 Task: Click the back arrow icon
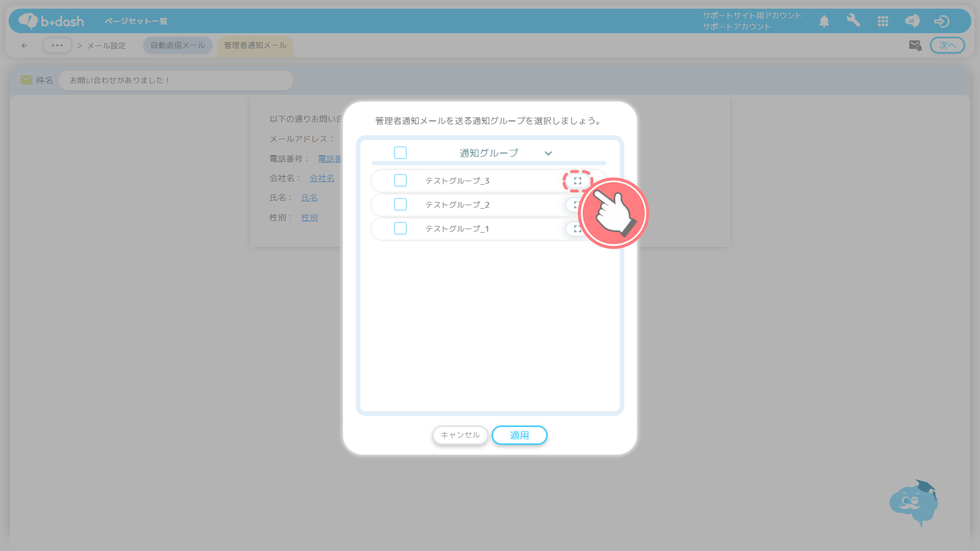[x=24, y=46]
